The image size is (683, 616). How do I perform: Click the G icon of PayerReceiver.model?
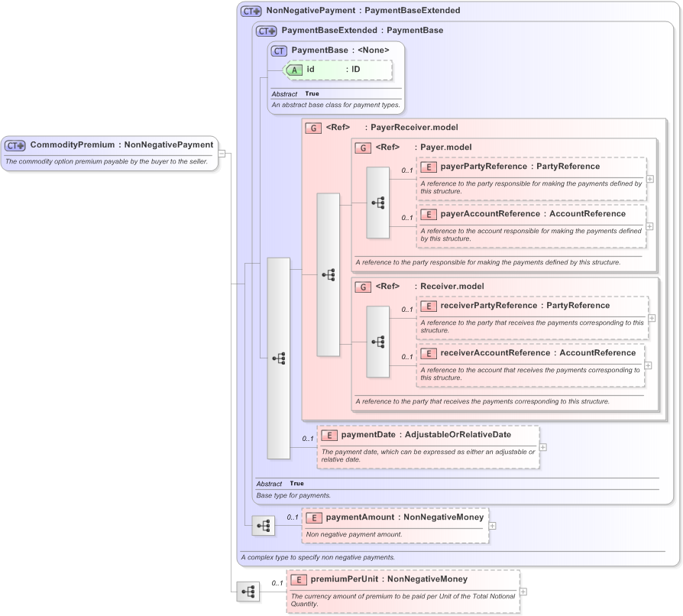[313, 128]
